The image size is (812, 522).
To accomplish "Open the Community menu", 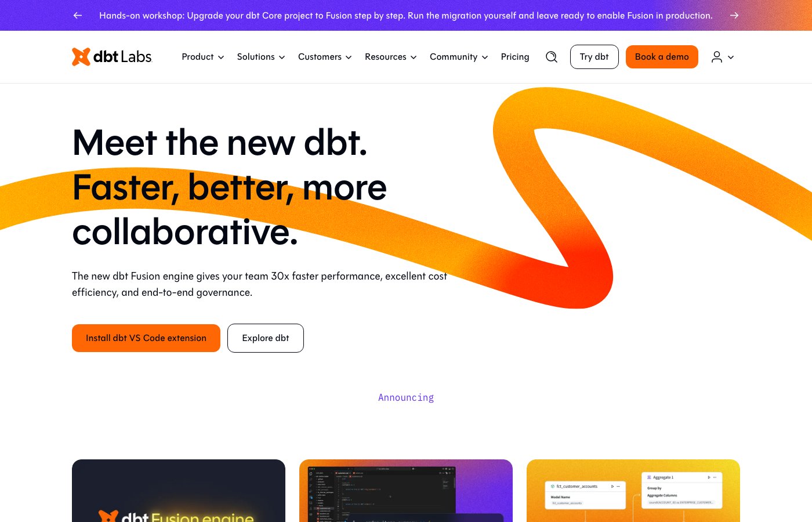I will click(x=458, y=57).
